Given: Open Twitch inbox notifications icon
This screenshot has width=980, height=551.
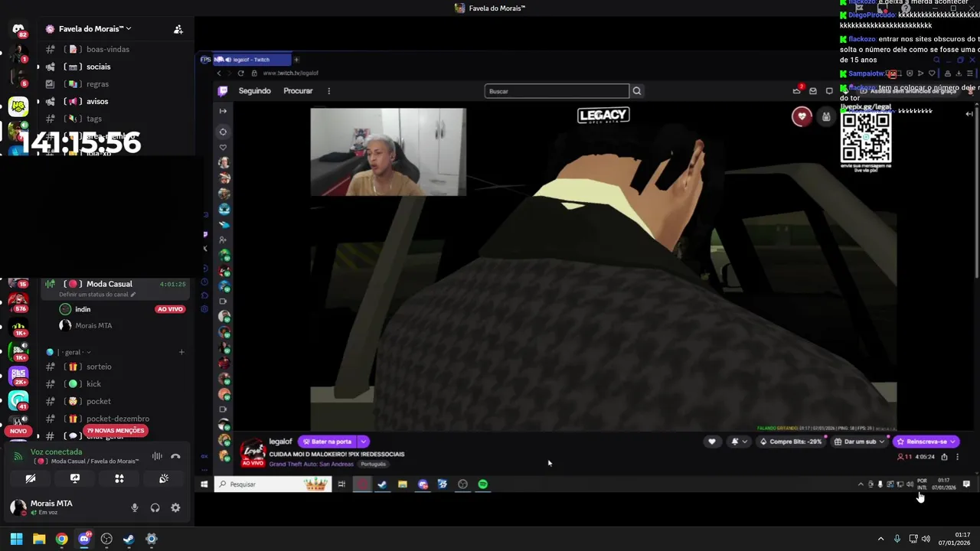Looking at the screenshot, I should coord(813,91).
